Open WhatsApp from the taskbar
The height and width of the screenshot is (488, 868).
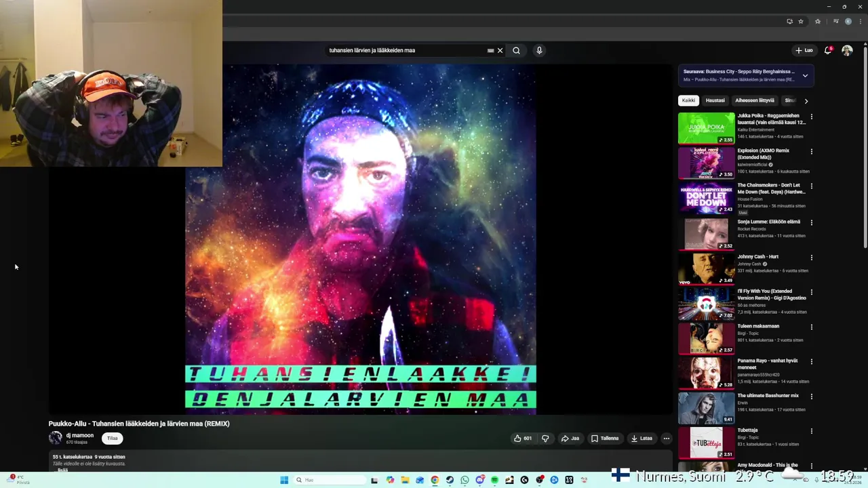[465, 480]
